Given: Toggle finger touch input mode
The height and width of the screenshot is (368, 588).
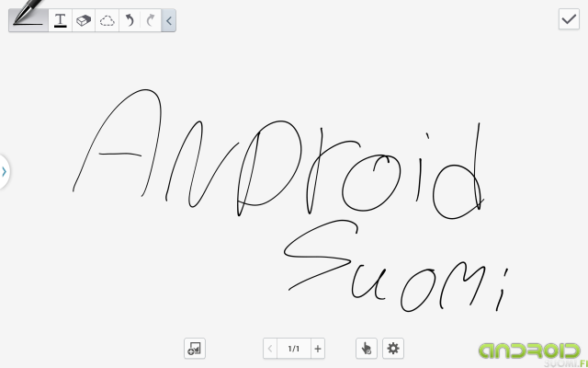Looking at the screenshot, I should click(x=367, y=349).
